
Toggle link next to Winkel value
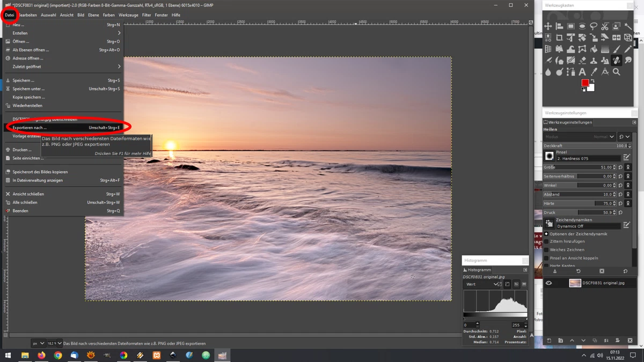(x=628, y=185)
